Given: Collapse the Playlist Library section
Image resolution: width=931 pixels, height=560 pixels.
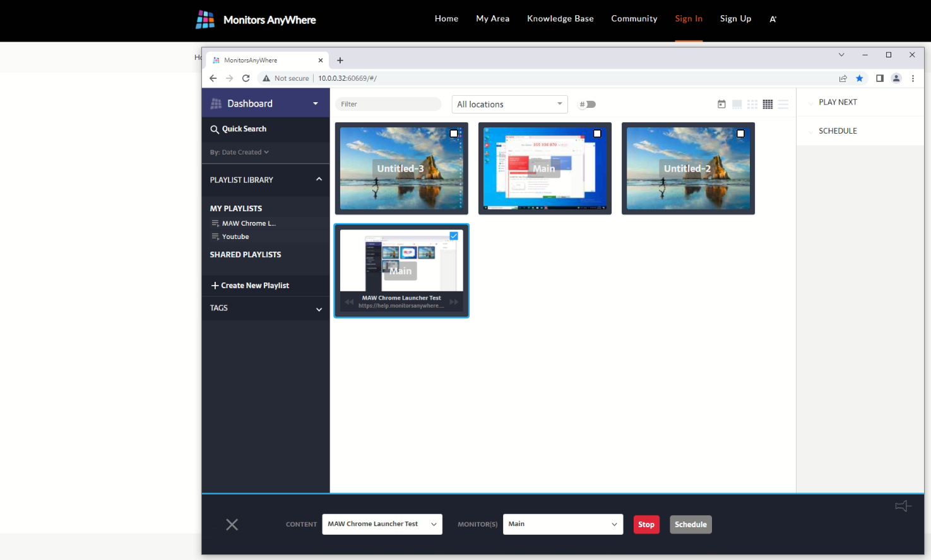Looking at the screenshot, I should [319, 180].
